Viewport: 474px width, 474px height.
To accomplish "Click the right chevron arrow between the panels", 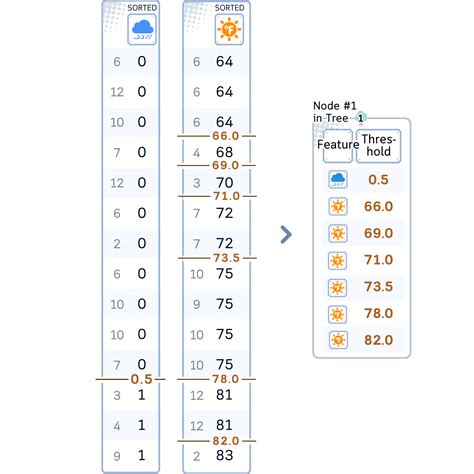I will point(286,235).
